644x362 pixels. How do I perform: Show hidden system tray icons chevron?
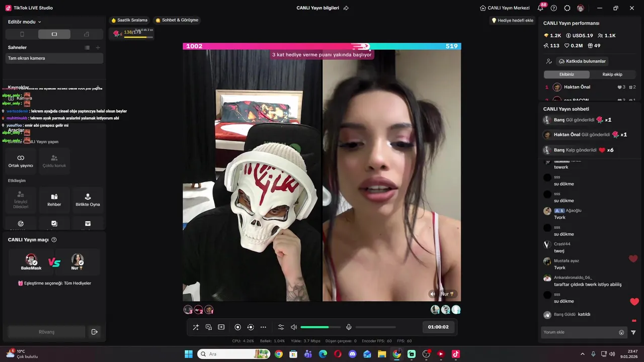pos(583,354)
